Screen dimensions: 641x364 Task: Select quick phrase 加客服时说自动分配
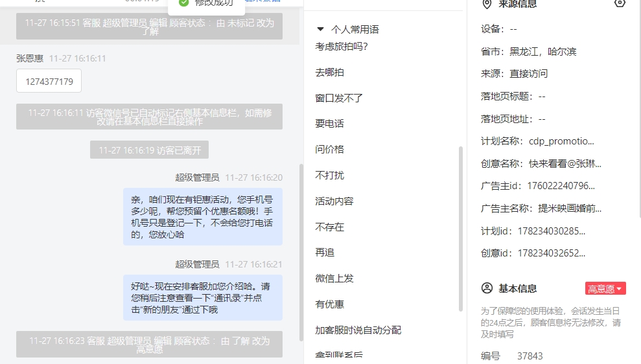(358, 330)
